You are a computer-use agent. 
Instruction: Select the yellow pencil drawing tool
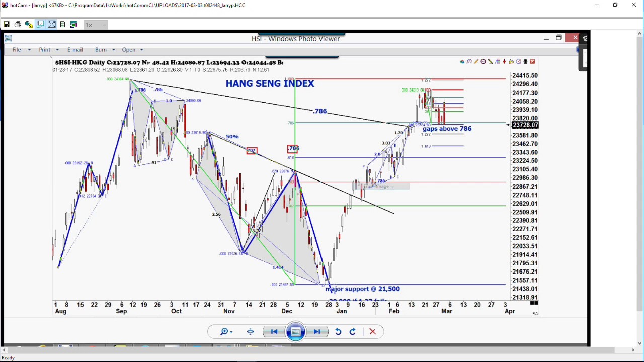point(476,62)
